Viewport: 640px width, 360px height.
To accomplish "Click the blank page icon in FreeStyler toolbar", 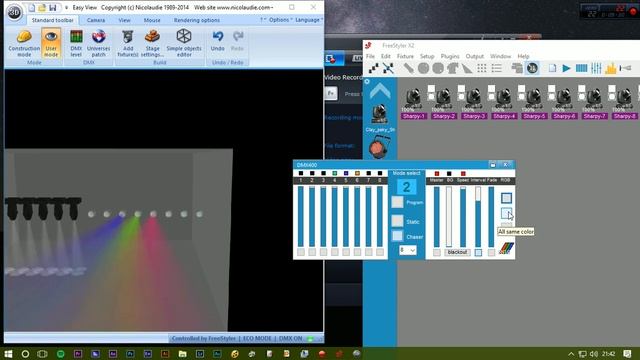I will tap(552, 68).
